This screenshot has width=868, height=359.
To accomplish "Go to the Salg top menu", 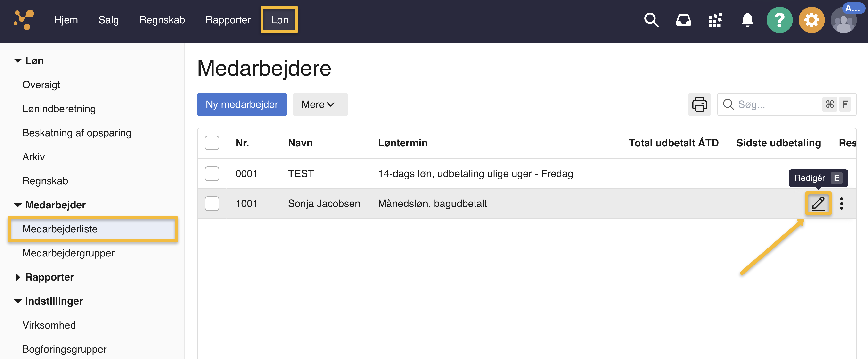I will [108, 20].
